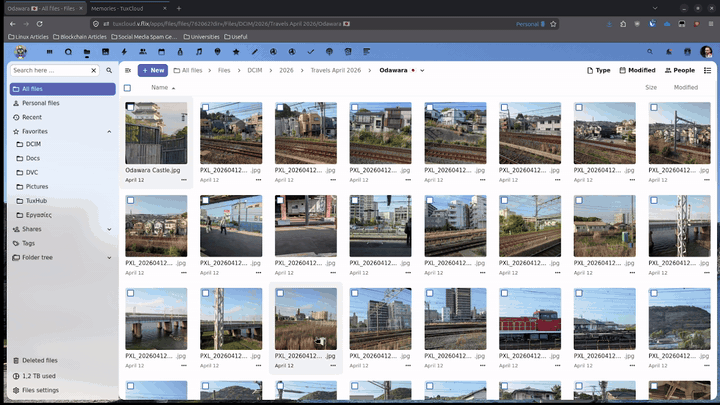Open the Files app folder icon in top bar
The height and width of the screenshot is (405, 720).
87,52
